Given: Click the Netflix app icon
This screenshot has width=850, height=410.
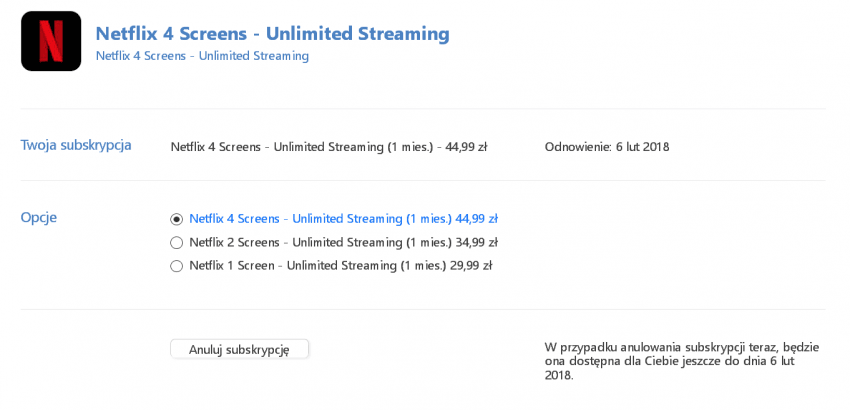Looking at the screenshot, I should pyautogui.click(x=51, y=41).
